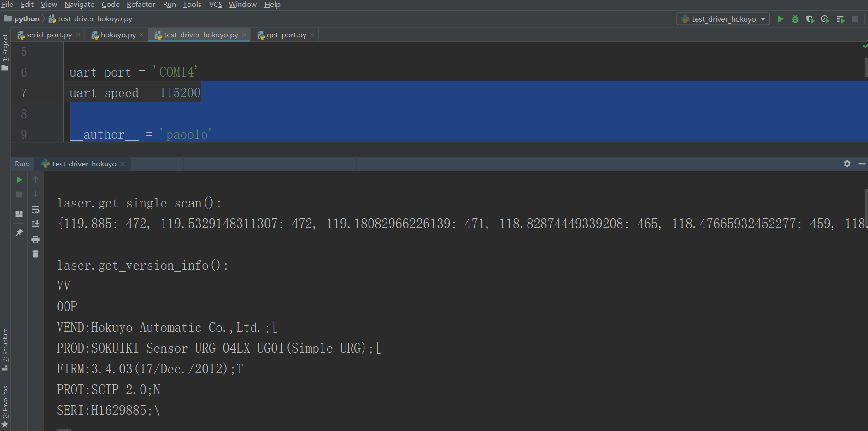Open the Favorites tool window
The width and height of the screenshot is (868, 431).
(x=5, y=407)
